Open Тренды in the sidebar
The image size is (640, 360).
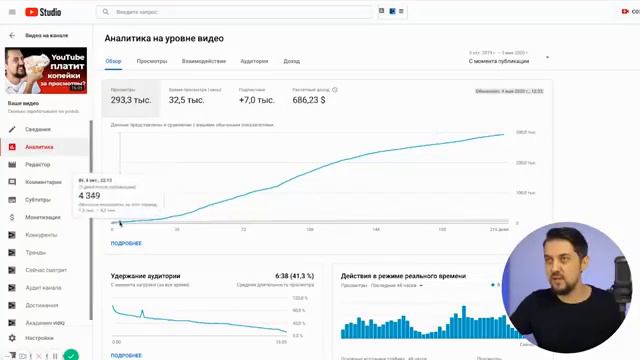(x=45, y=252)
